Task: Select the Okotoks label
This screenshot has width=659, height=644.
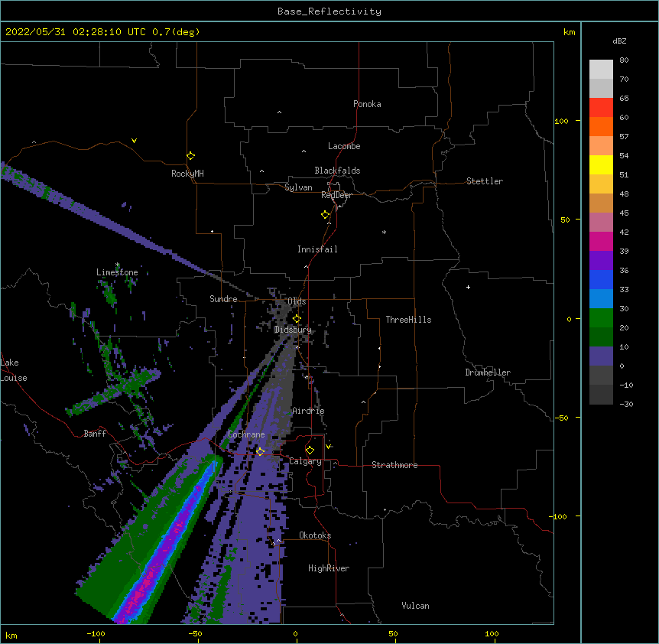Action: pos(315,535)
